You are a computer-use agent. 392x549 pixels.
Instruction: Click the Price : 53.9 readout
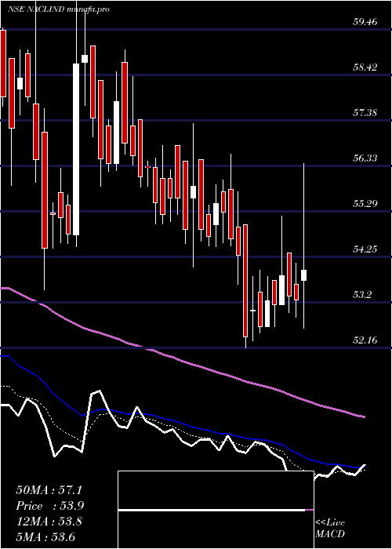(x=50, y=506)
